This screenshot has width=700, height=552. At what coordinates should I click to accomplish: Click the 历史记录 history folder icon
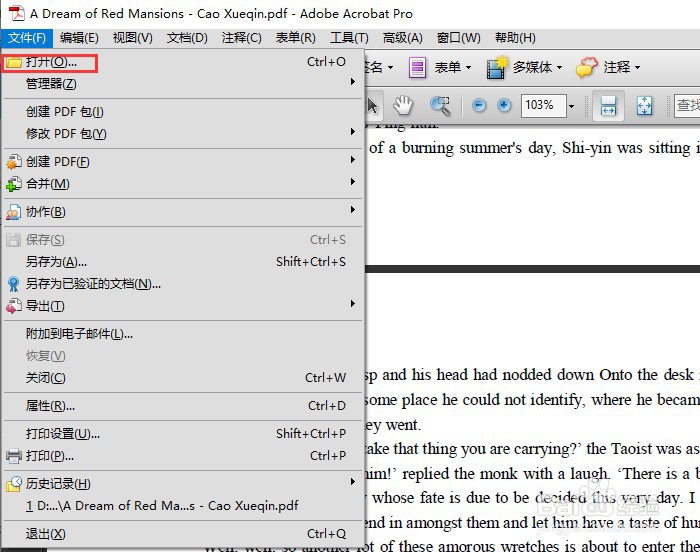13,484
